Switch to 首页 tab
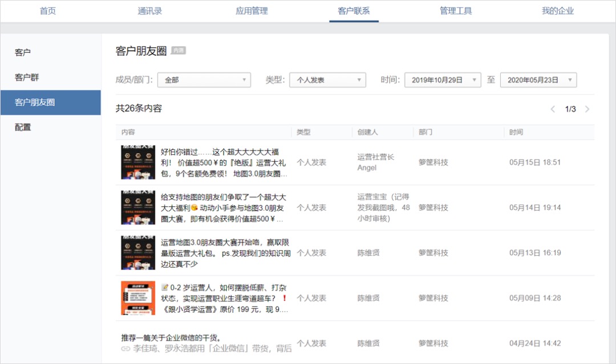 tap(48, 11)
